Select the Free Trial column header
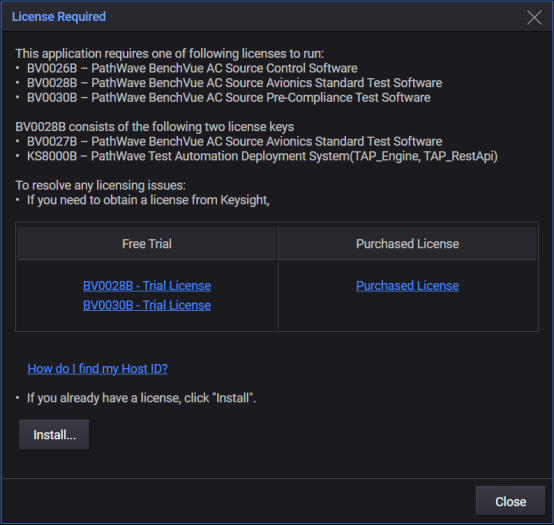The height and width of the screenshot is (525, 554). coord(147,244)
